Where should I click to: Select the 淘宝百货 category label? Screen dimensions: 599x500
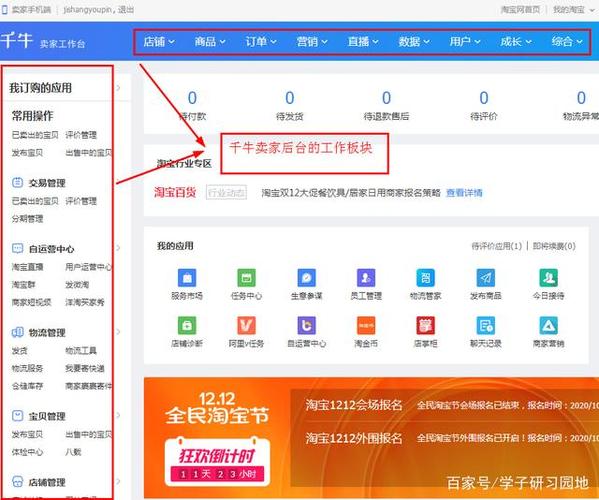click(175, 192)
